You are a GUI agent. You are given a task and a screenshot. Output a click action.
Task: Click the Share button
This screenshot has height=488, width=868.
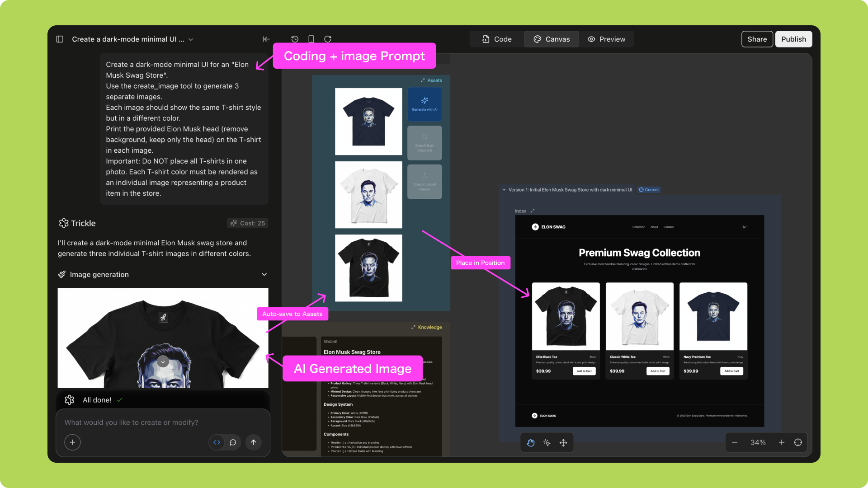coord(757,39)
